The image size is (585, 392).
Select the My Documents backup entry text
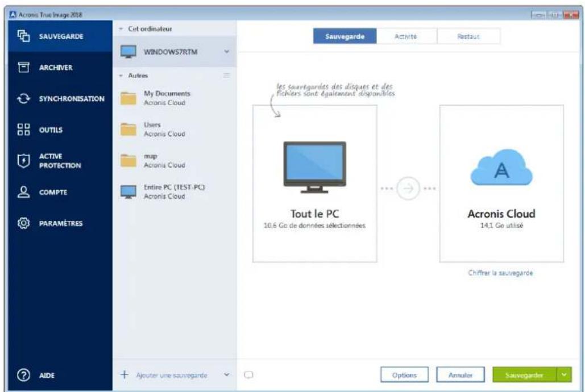point(167,98)
